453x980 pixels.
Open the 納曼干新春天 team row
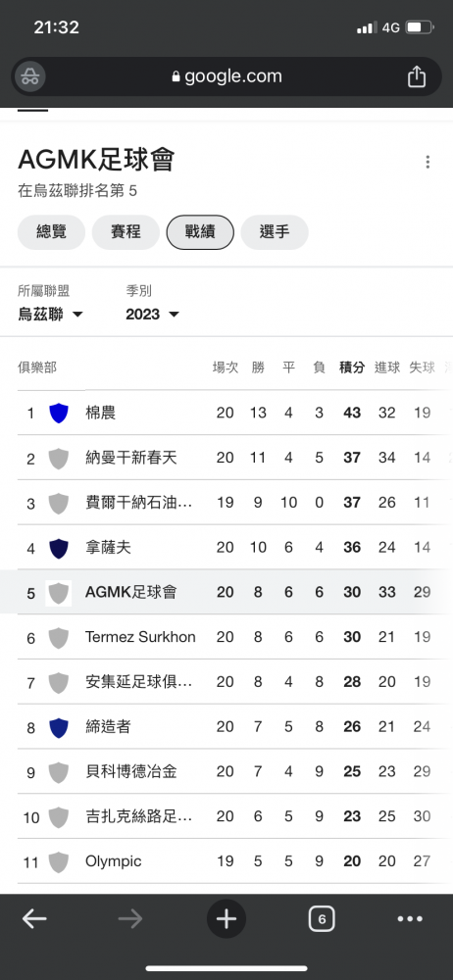click(x=226, y=458)
